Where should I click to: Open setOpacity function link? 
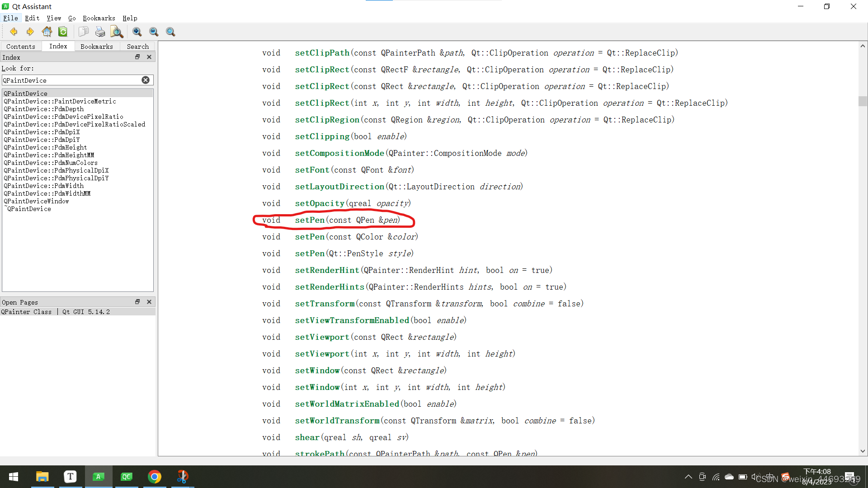pos(320,203)
